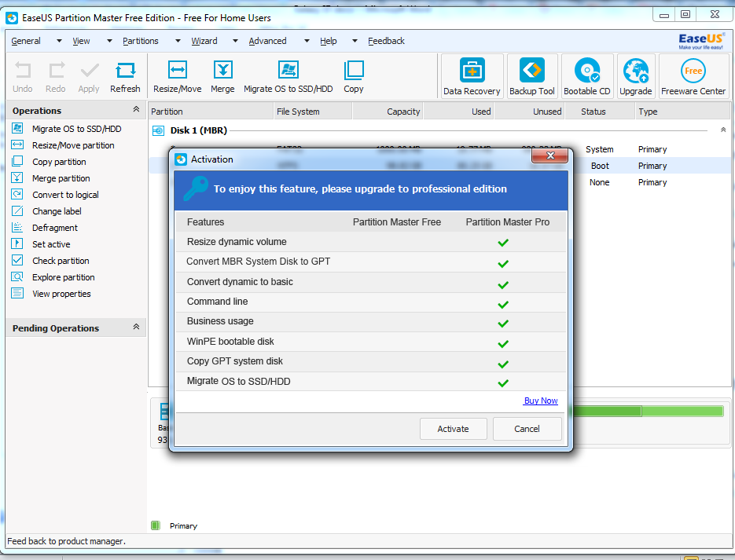Cancel the Activation dialog
Image resolution: width=735 pixels, height=560 pixels.
point(527,429)
